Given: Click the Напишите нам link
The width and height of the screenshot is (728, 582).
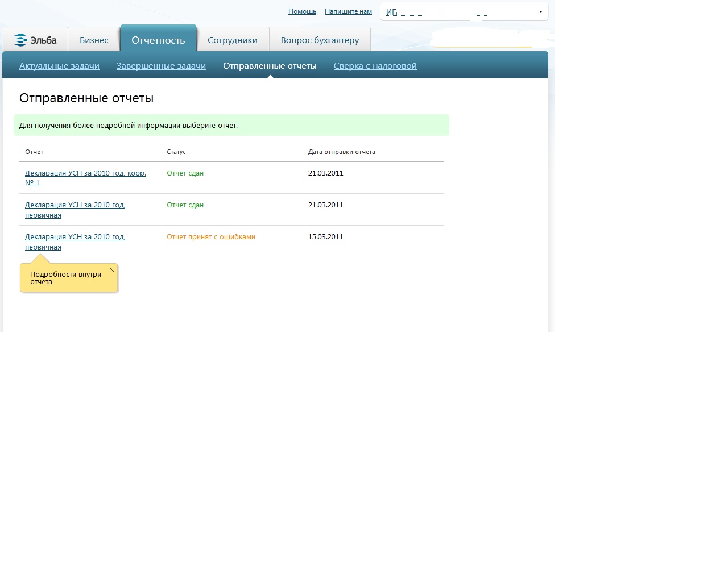Looking at the screenshot, I should [x=348, y=11].
